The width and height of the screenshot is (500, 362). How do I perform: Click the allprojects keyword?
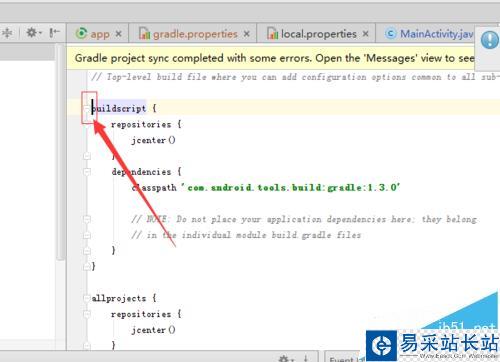pyautogui.click(x=119, y=298)
